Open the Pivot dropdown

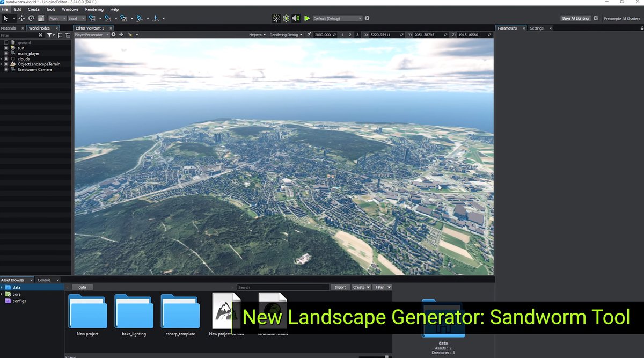point(57,19)
